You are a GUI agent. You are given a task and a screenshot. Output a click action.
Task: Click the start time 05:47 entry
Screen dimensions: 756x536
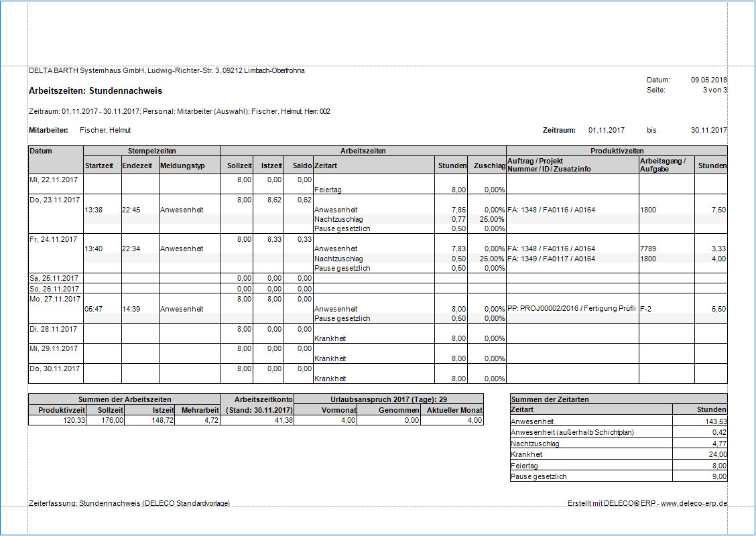[94, 309]
